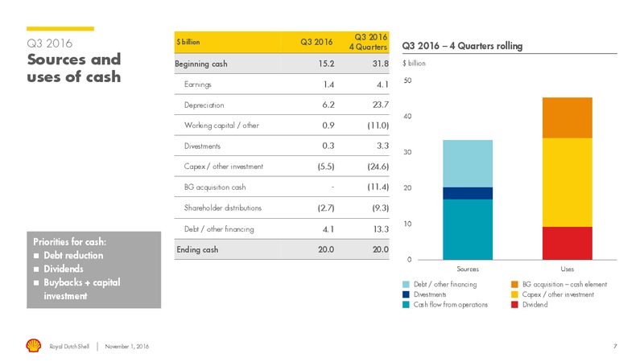The image size is (644, 362).
Task: Click the 'BG acquisition – cash element' legend label
Action: pos(564,284)
